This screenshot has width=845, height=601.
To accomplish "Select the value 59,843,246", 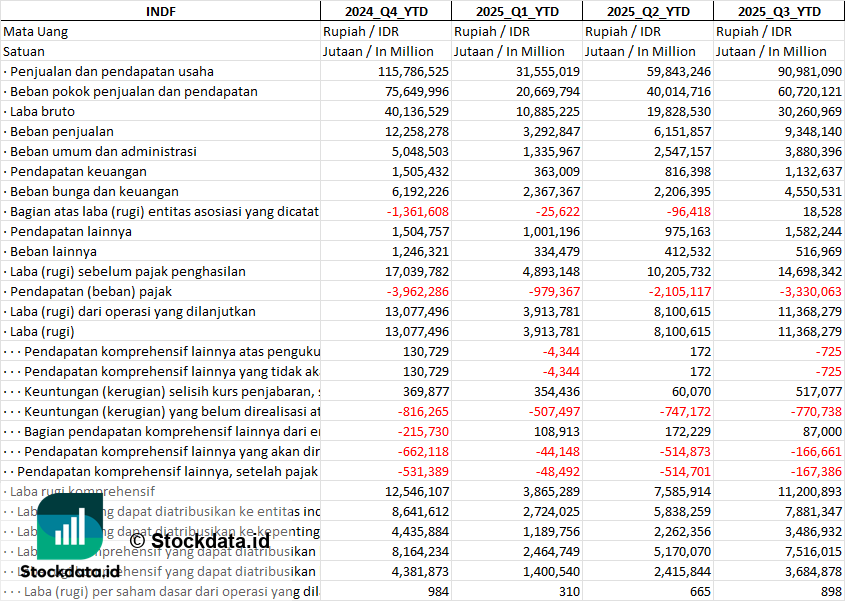I will click(679, 72).
